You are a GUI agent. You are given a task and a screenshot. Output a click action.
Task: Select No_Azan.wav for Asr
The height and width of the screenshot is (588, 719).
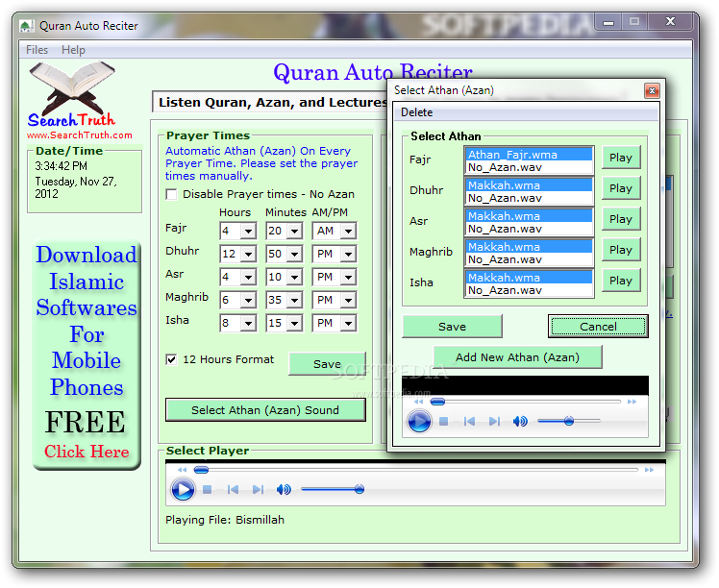[x=530, y=229]
